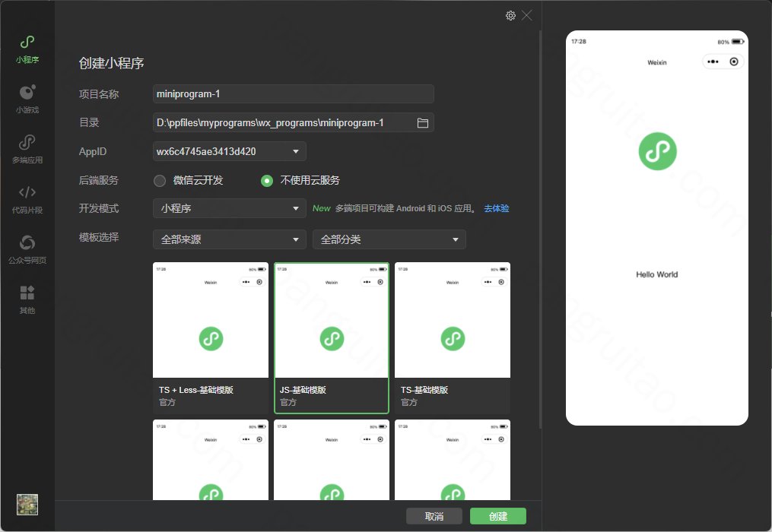Open the 全部分类 category dropdown

389,239
